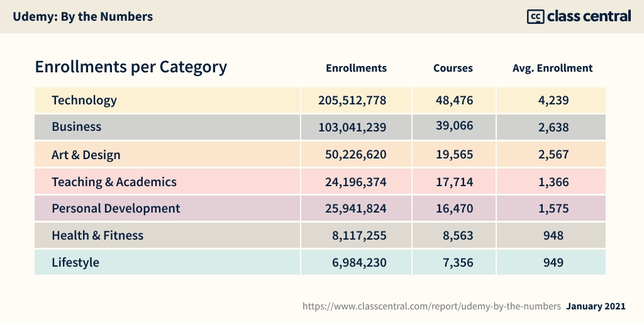
Task: Click Technology enrollments value 205,512,778
Action: (352, 100)
